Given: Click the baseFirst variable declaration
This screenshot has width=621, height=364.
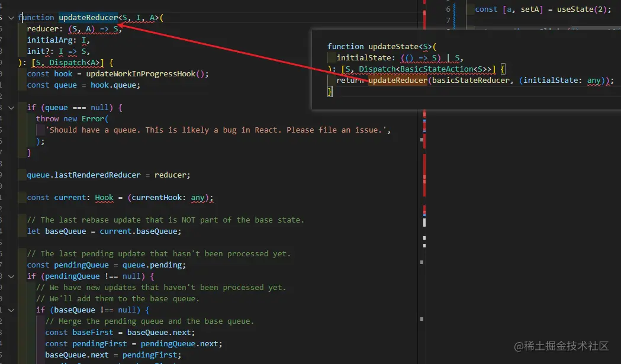Looking at the screenshot, I should [93, 333].
